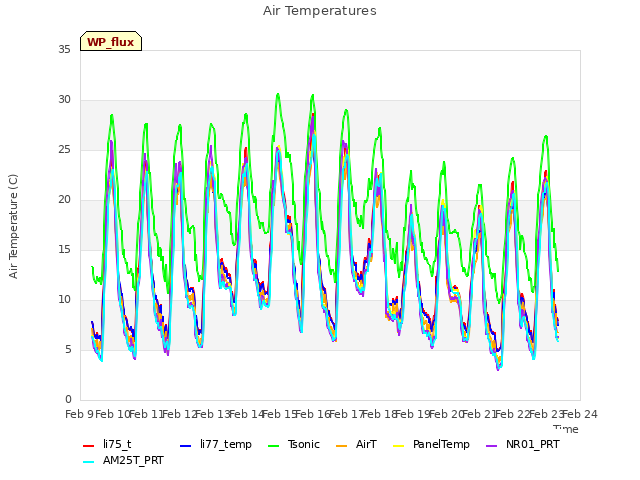
Task: Click the Air Temperature (C) axis label
Action: tap(13, 226)
